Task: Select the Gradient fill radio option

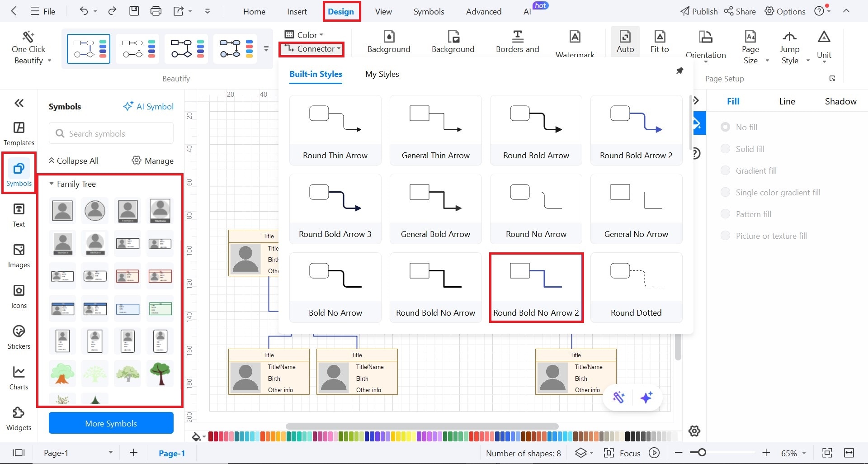Action: pos(725,170)
